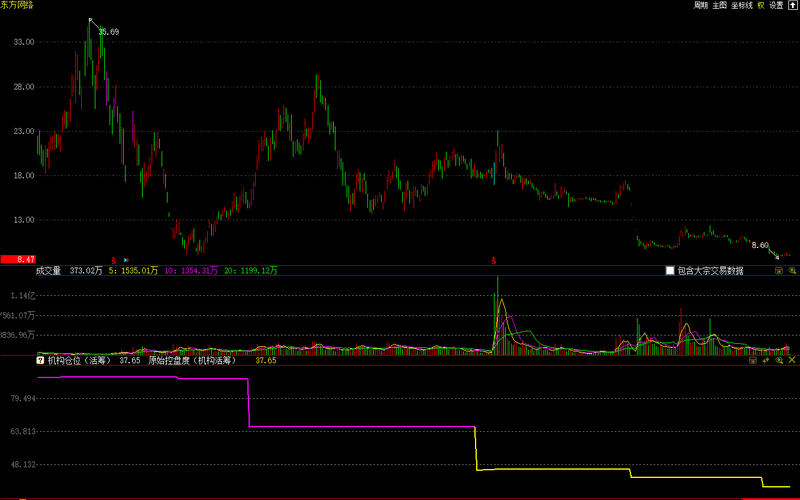Open the 周期 period menu
This screenshot has width=800, height=500.
pyautogui.click(x=701, y=5)
